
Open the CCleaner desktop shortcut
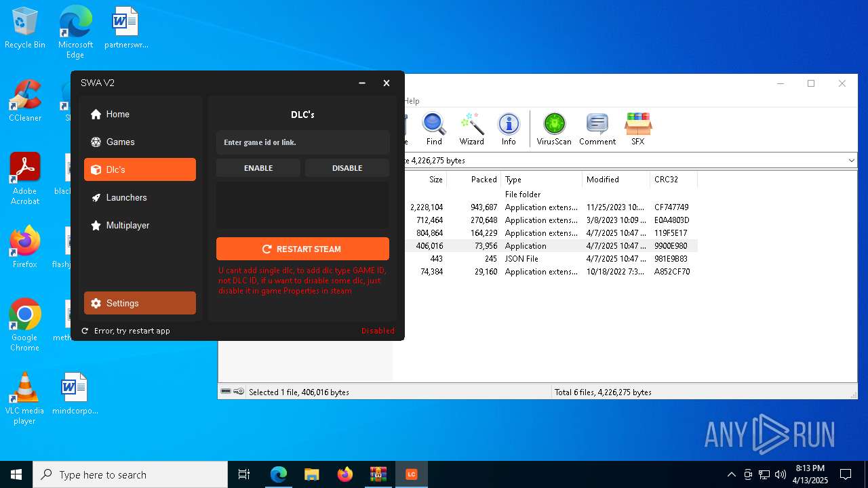pos(25,100)
